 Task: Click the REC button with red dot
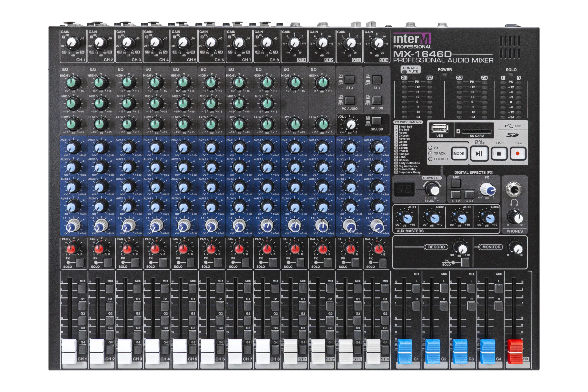(518, 153)
